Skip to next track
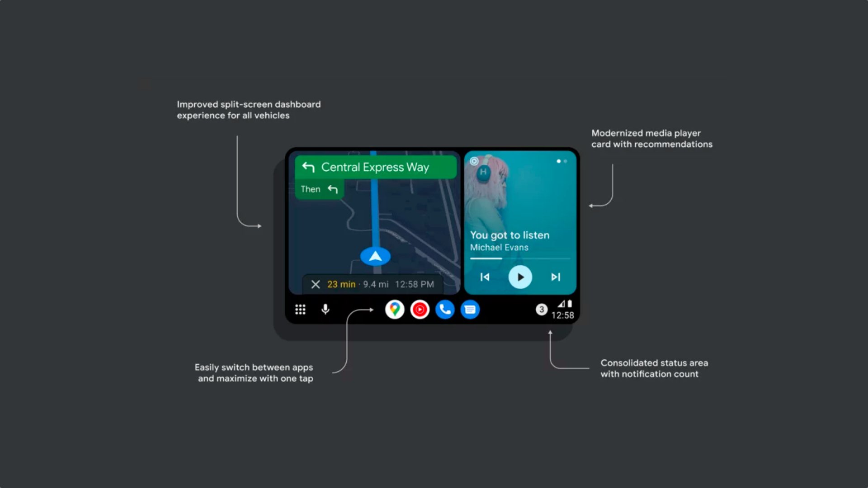This screenshot has height=488, width=868. [554, 277]
